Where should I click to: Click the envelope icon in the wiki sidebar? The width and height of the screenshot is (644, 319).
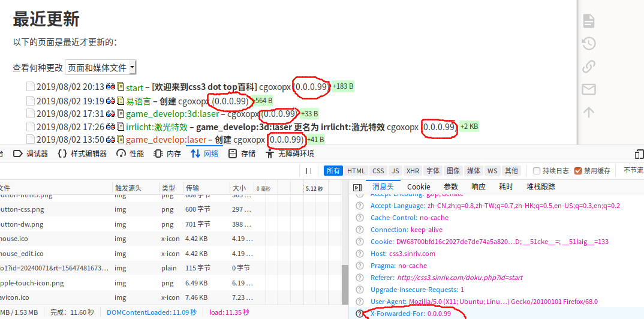(589, 89)
